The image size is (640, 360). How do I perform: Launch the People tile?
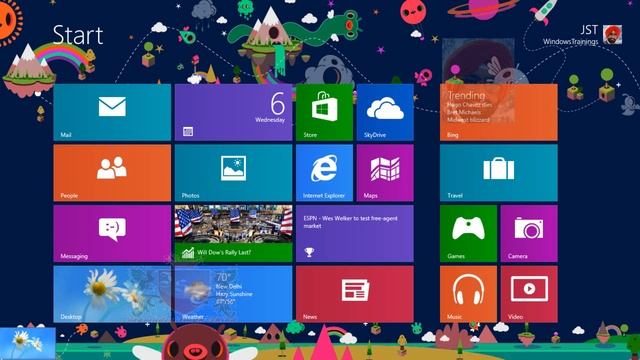pos(112,173)
